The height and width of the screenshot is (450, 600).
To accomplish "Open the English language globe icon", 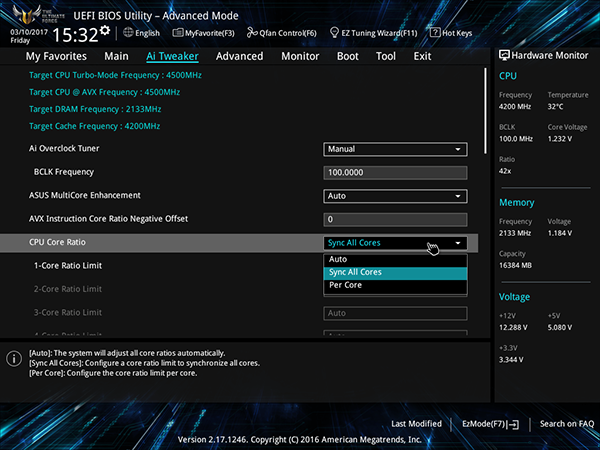I will pyautogui.click(x=128, y=33).
